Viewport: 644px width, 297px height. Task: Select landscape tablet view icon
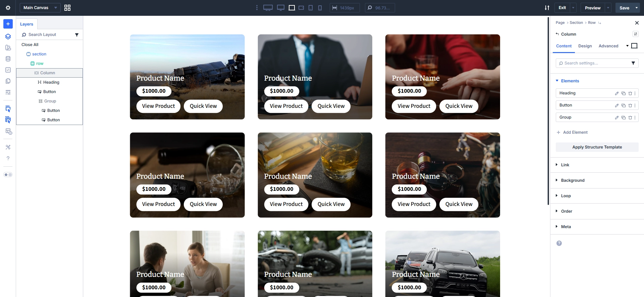[301, 8]
